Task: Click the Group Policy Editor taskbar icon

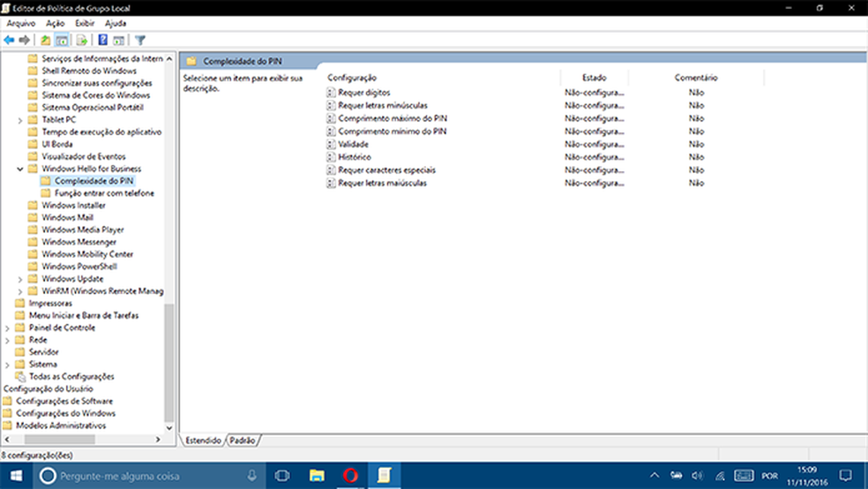Action: click(385, 476)
